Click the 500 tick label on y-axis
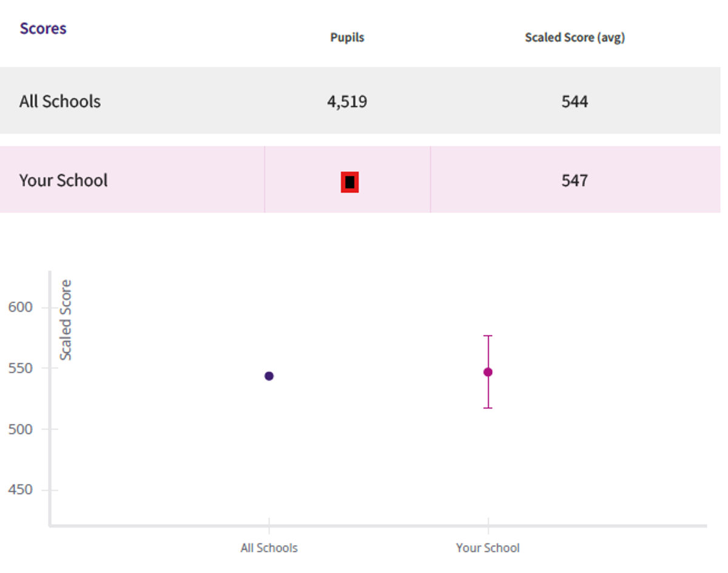The height and width of the screenshot is (573, 728). click(x=21, y=429)
